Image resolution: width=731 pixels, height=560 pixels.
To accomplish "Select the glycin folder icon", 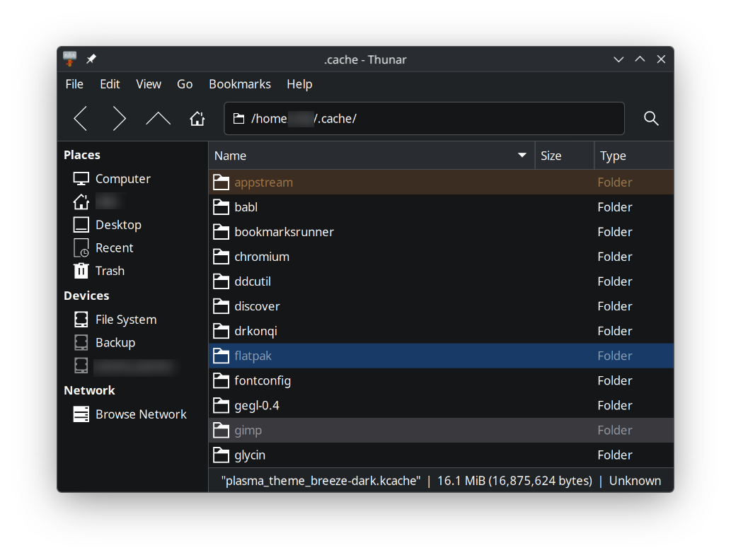I will [221, 455].
